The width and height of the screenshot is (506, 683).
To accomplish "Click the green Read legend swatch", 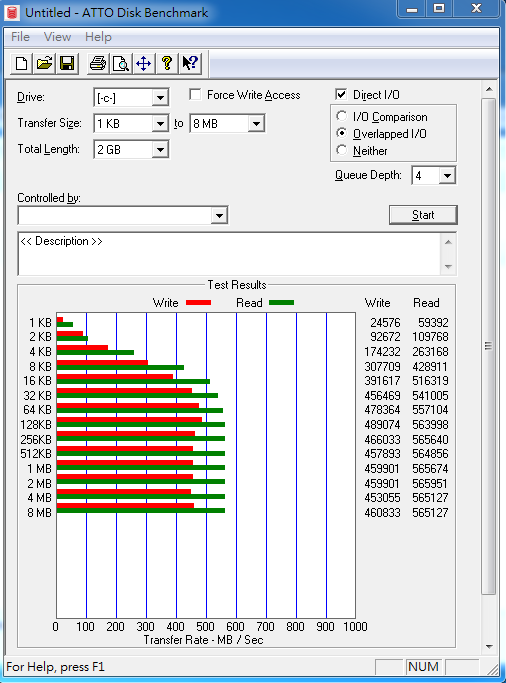I will pyautogui.click(x=281, y=302).
